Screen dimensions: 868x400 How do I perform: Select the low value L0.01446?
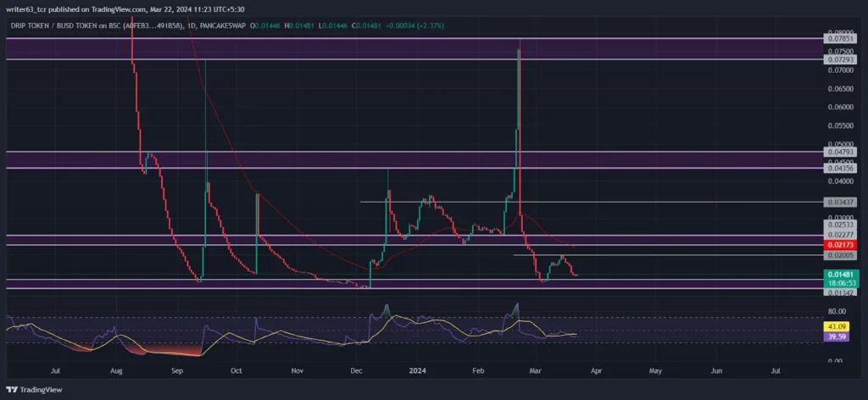[x=332, y=25]
